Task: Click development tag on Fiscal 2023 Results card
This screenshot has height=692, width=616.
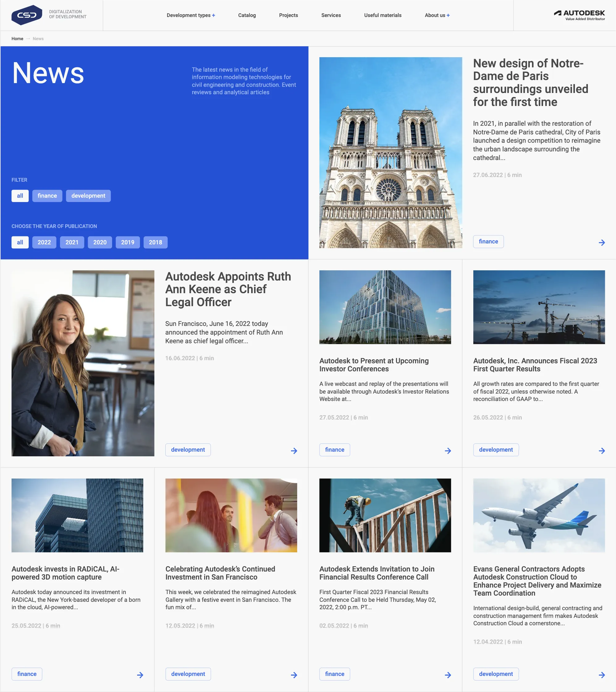Action: [x=496, y=449]
